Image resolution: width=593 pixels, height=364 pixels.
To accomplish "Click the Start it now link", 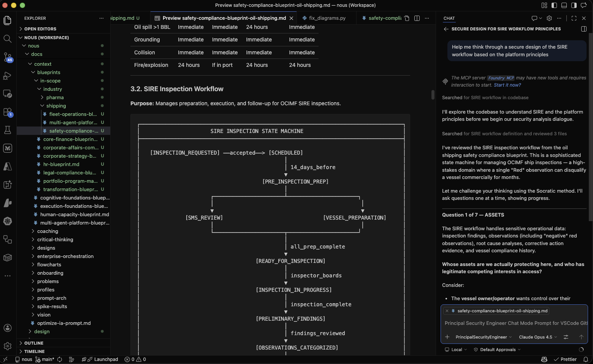I will [507, 85].
